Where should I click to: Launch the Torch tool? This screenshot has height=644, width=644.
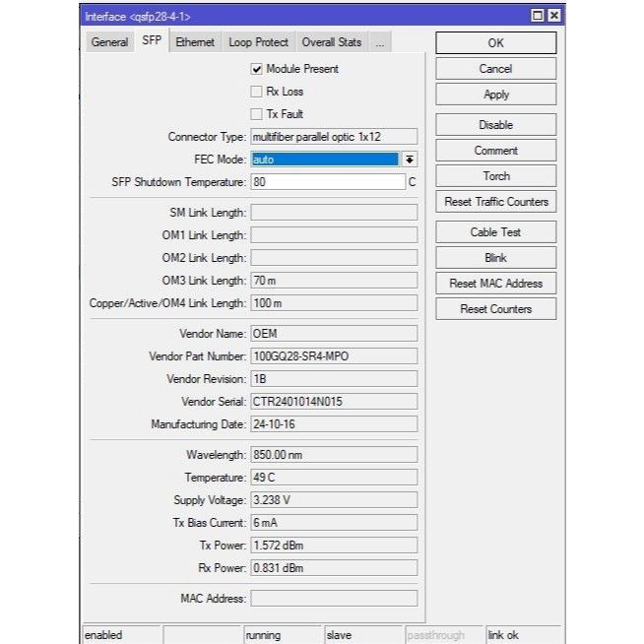tap(495, 176)
